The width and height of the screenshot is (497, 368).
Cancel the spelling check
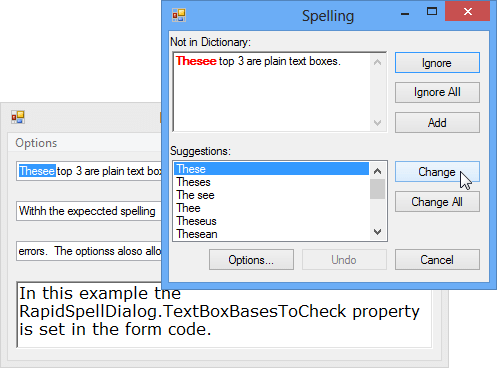coord(437,260)
